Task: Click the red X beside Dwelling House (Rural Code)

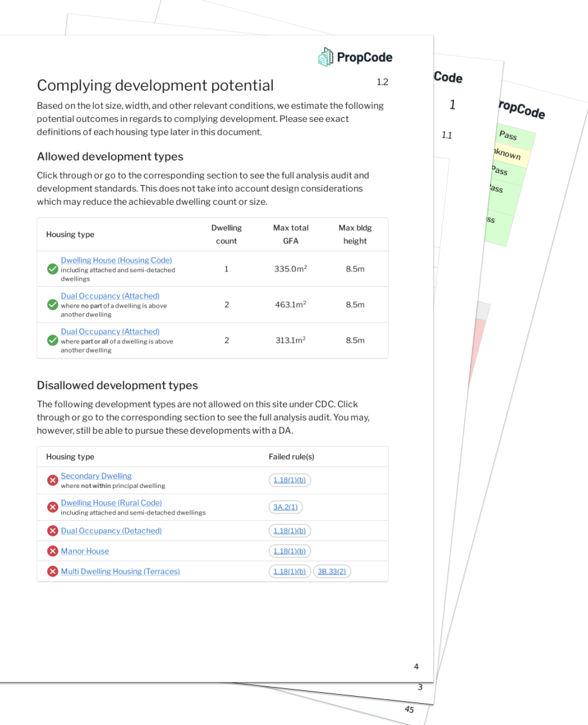Action: tap(52, 507)
